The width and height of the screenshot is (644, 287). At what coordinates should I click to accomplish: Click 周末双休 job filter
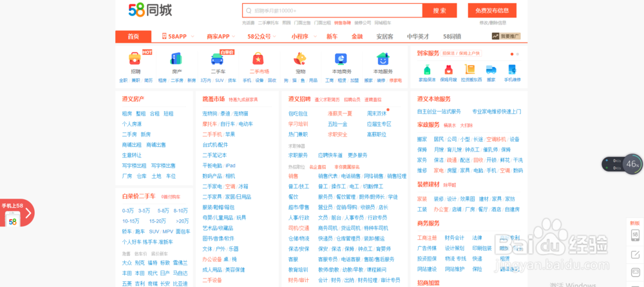[377, 114]
